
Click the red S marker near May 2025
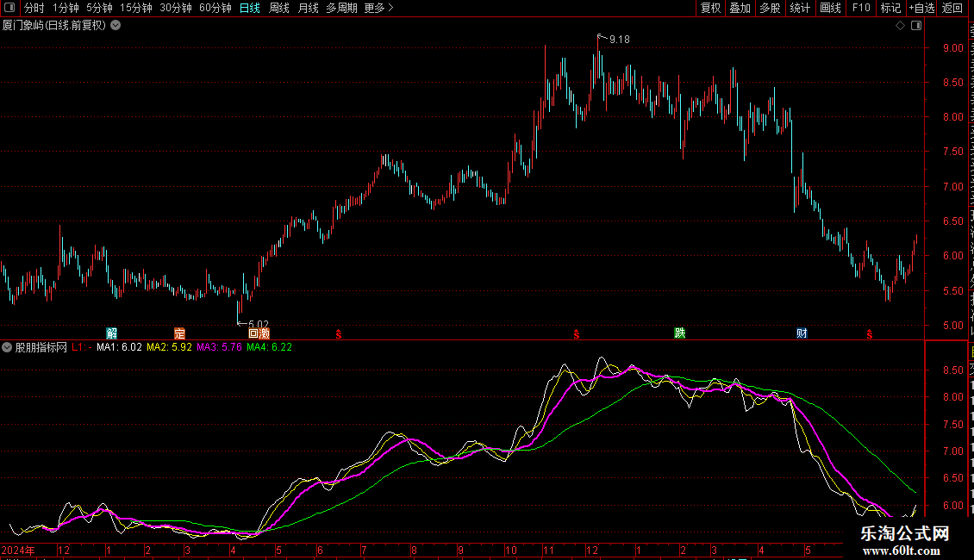click(870, 334)
